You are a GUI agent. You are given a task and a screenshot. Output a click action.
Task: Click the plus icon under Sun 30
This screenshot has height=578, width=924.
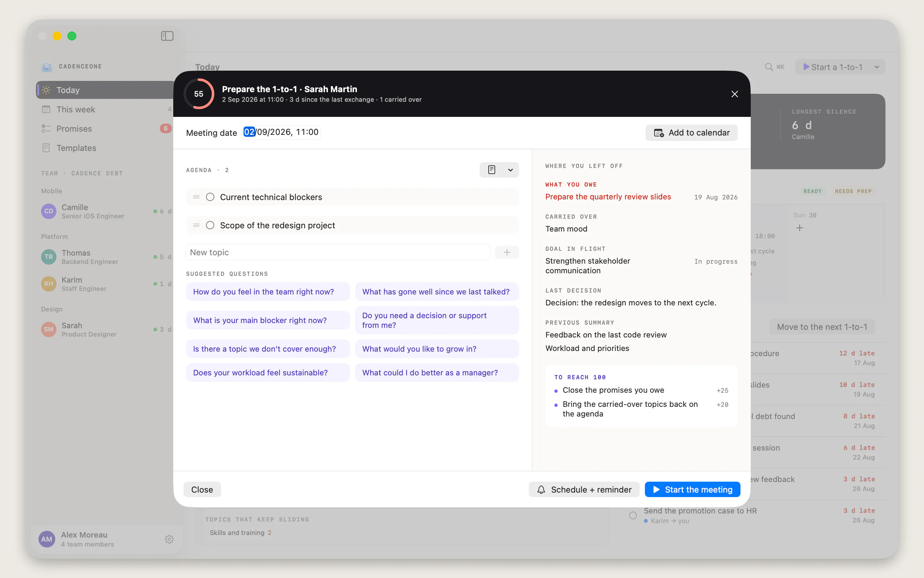point(800,228)
